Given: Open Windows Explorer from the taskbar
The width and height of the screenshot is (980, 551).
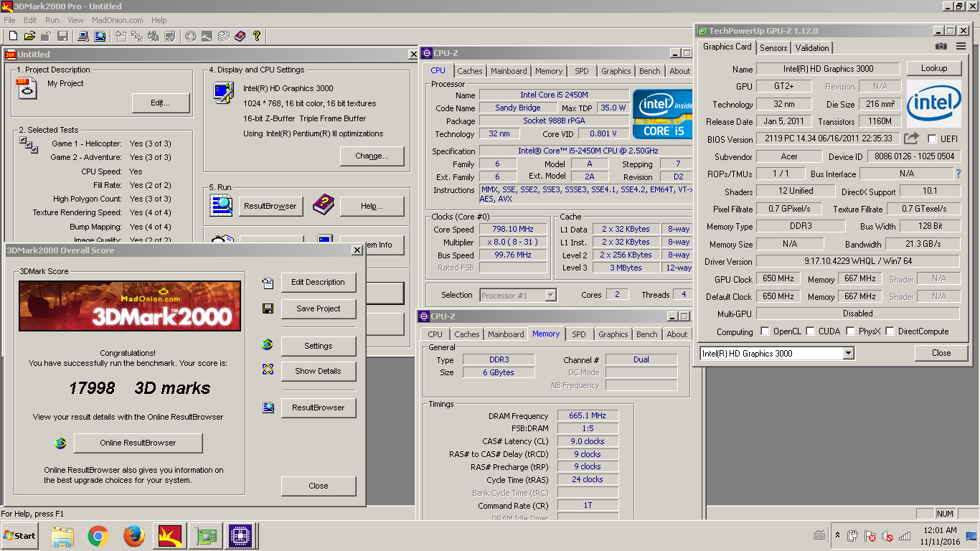Looking at the screenshot, I should pos(62,536).
